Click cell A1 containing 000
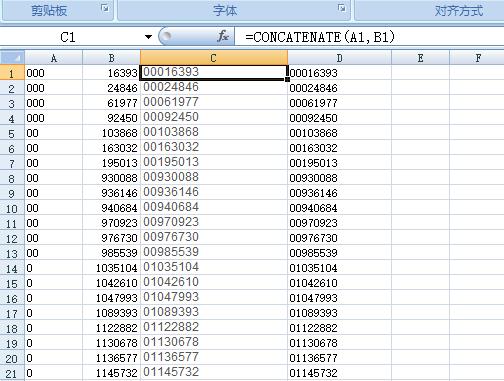 (x=54, y=72)
